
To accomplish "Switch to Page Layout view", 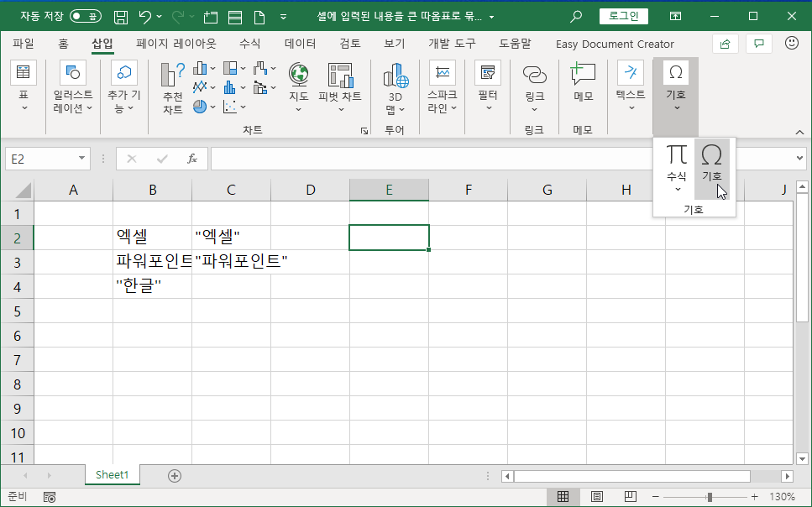I will [596, 497].
